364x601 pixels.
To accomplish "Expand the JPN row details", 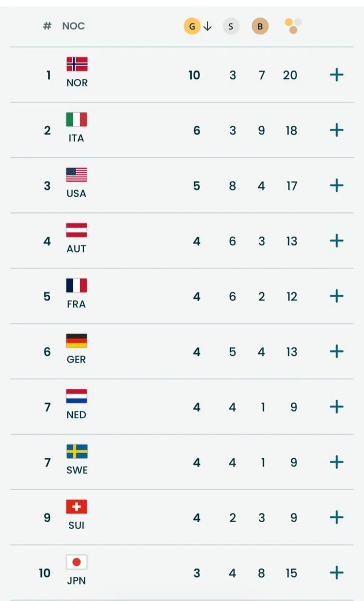I will 336,573.
